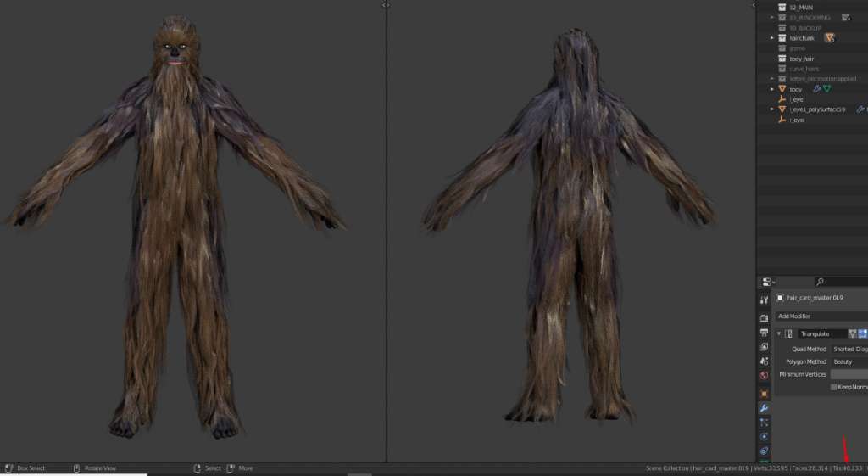Viewport: 868px width, 476px height.
Task: Open the Quad Method dropdown
Action: (x=849, y=349)
